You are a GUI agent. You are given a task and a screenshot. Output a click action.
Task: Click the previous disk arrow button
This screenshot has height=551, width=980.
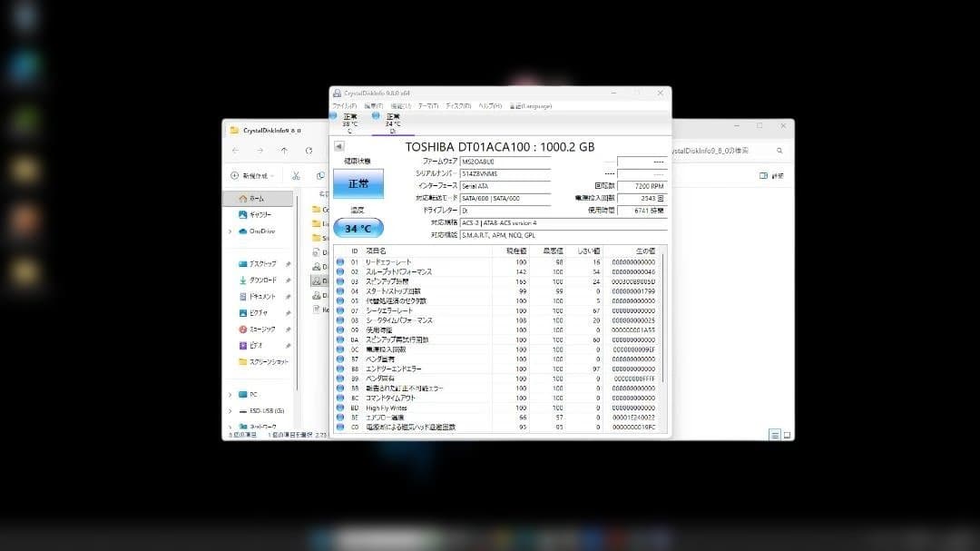[338, 146]
